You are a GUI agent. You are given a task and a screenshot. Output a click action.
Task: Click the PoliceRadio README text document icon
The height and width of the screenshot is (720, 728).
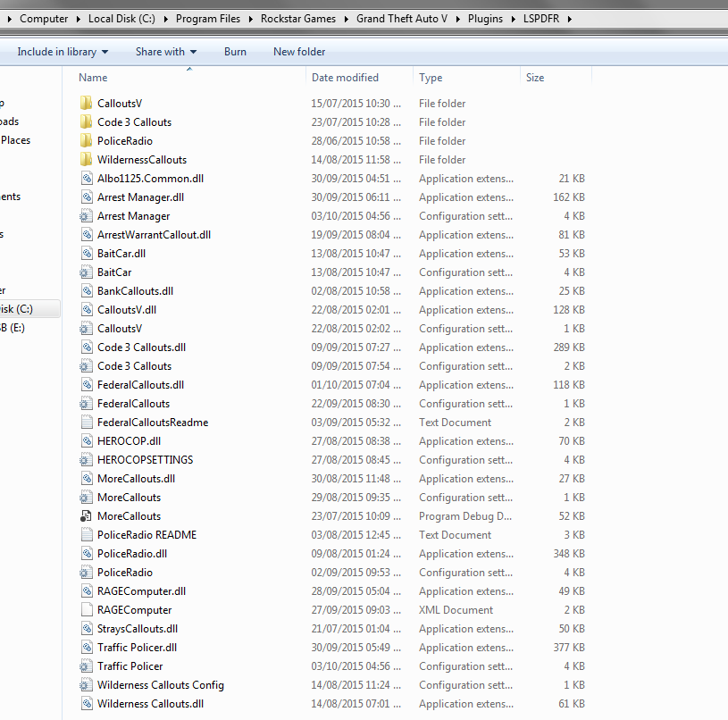coord(87,535)
